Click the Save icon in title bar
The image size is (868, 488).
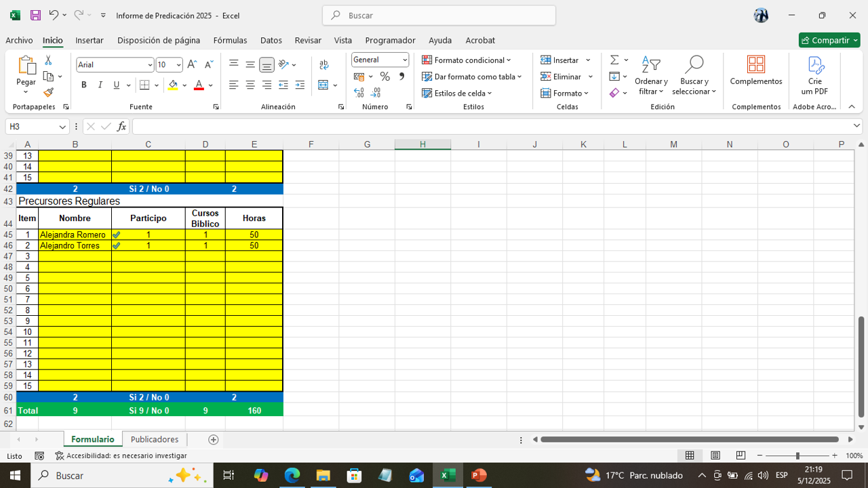click(x=35, y=15)
